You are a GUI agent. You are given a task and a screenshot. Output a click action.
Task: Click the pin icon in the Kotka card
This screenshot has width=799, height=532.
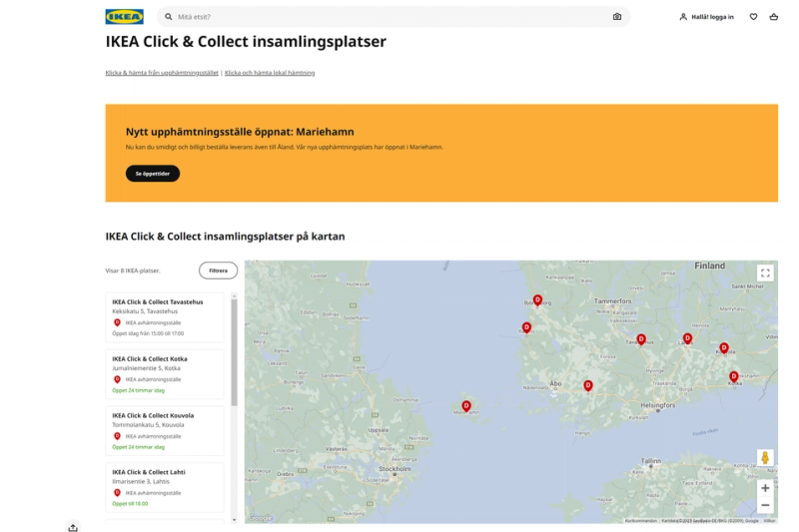(x=117, y=379)
